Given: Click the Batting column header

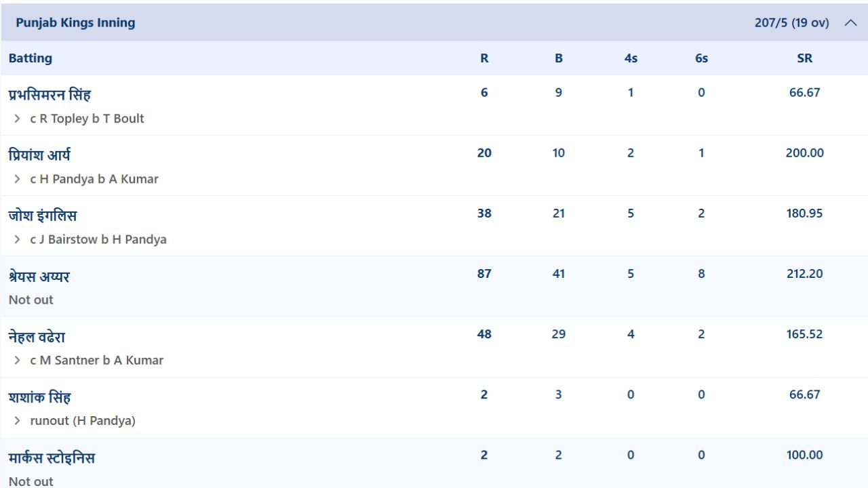Looking at the screenshot, I should point(31,58).
